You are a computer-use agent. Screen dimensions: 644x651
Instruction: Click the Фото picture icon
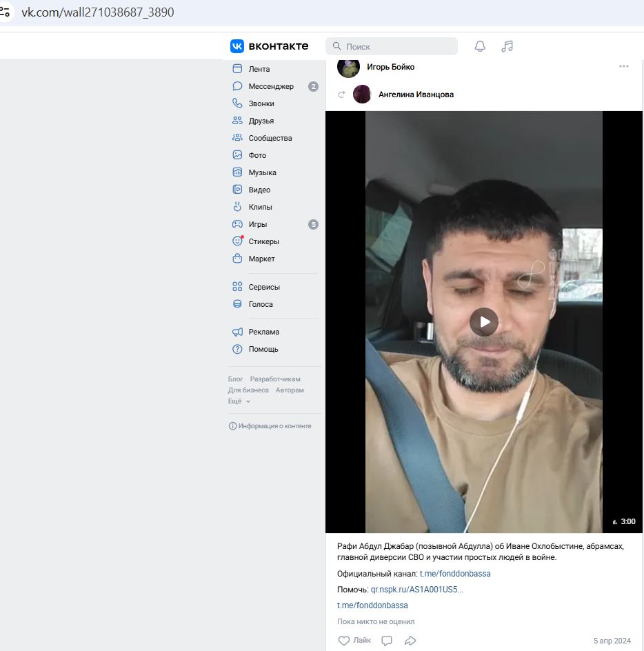(237, 155)
